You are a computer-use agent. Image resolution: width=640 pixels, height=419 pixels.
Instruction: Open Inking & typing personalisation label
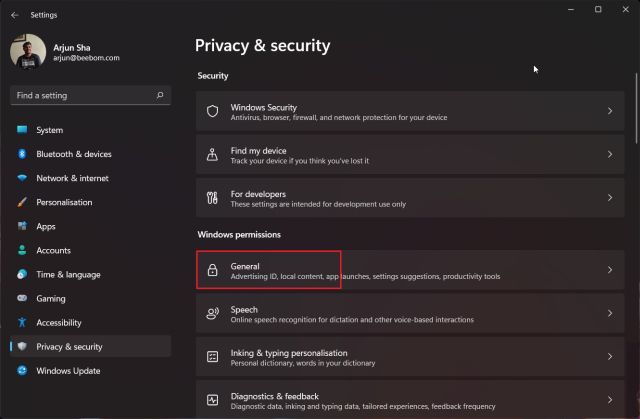pyautogui.click(x=289, y=353)
